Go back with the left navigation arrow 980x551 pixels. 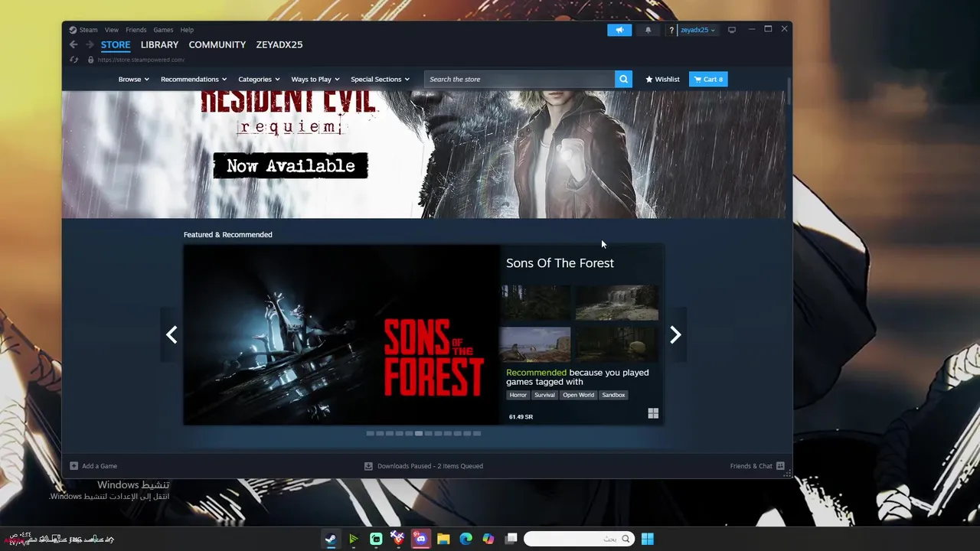[73, 44]
